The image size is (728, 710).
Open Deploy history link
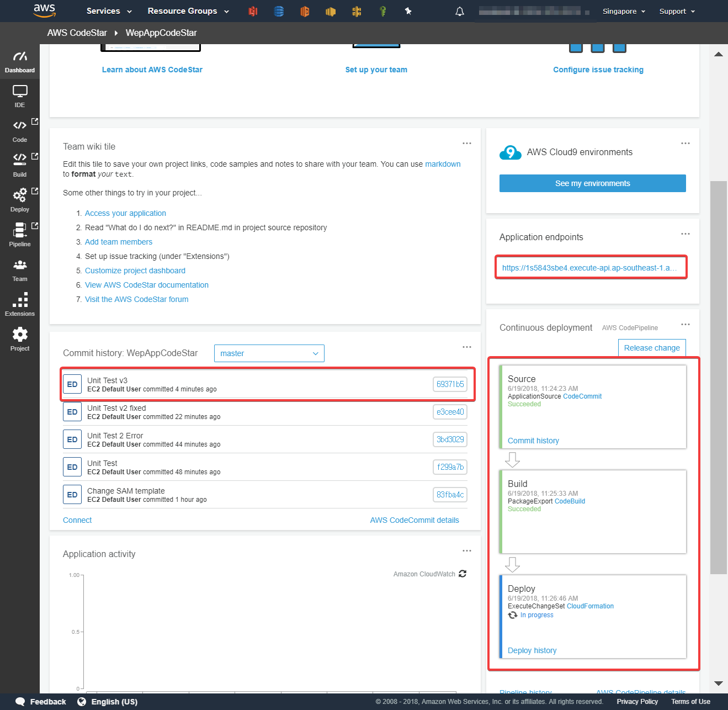coord(532,650)
